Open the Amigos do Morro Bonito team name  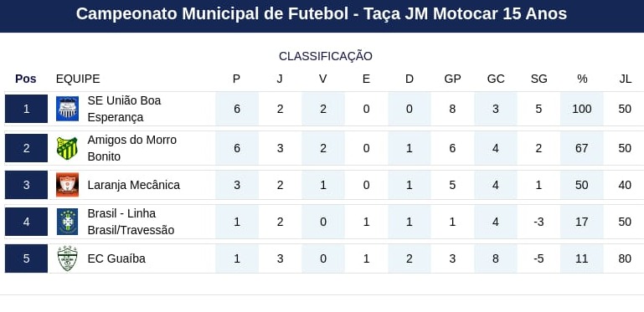tap(131, 148)
